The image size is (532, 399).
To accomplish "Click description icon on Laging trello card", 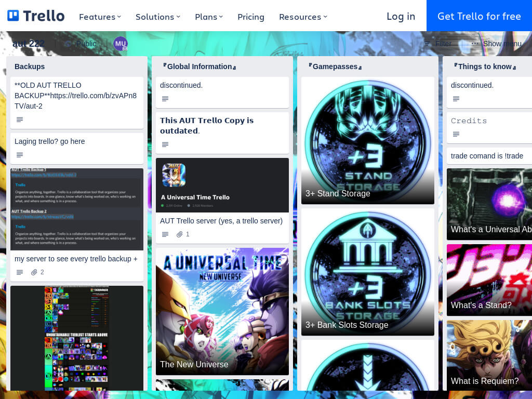I will [x=20, y=155].
